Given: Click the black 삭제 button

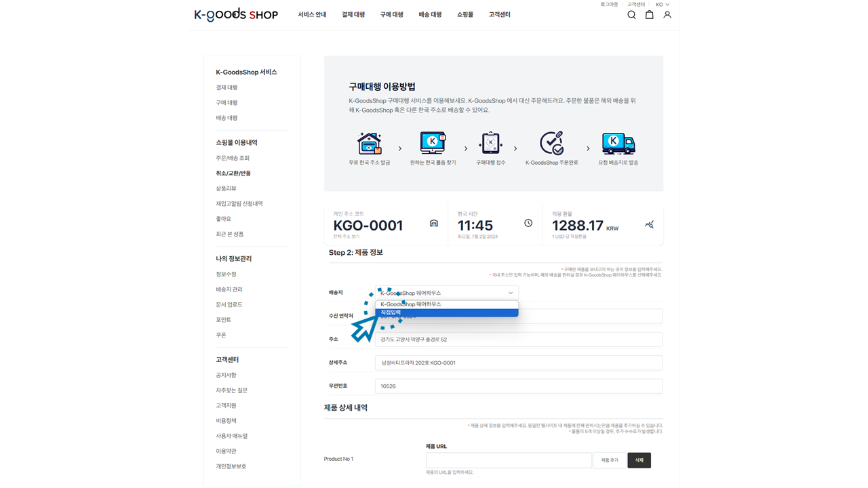Looking at the screenshot, I should (x=639, y=460).
